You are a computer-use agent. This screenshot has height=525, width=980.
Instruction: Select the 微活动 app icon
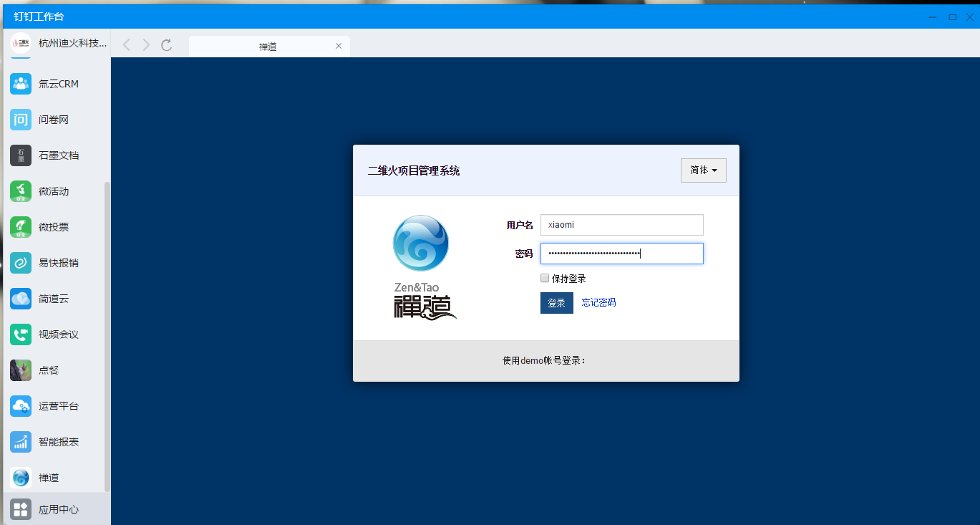point(21,191)
